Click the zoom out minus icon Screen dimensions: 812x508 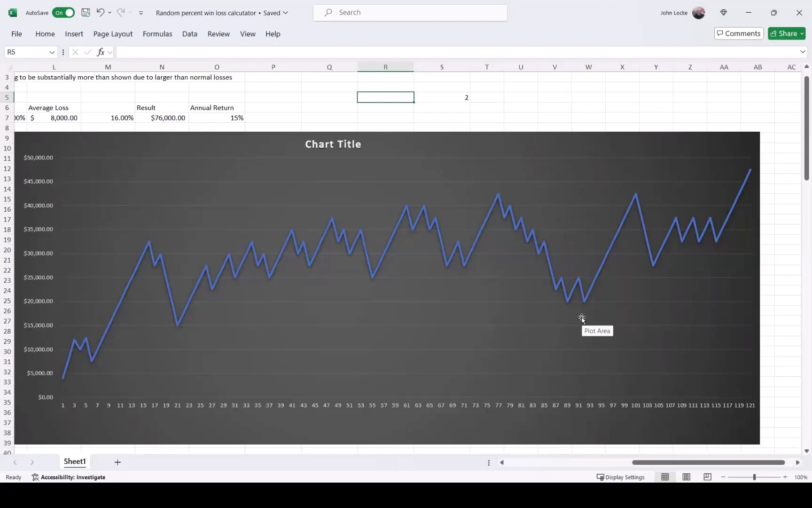723,477
